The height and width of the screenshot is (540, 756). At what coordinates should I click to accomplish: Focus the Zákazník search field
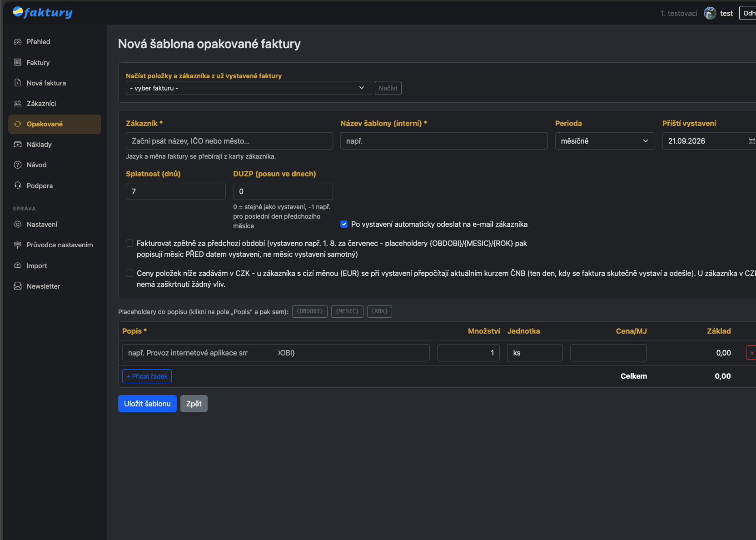[x=229, y=141]
